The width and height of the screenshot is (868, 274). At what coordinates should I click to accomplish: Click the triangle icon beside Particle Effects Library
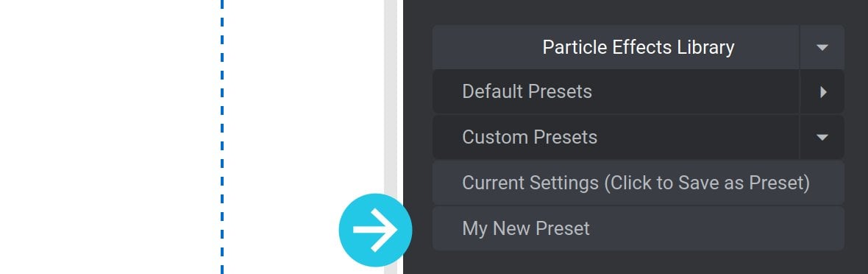click(x=822, y=48)
